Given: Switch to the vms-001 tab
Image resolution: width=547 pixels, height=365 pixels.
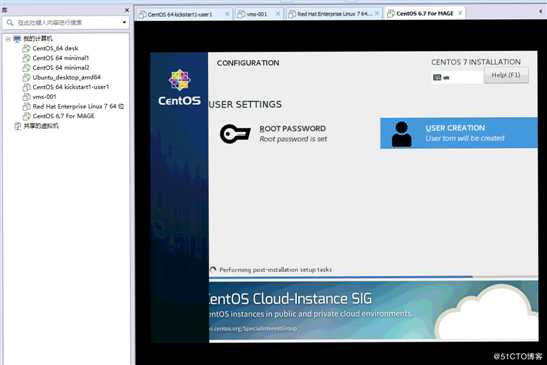Looking at the screenshot, I should click(x=258, y=14).
